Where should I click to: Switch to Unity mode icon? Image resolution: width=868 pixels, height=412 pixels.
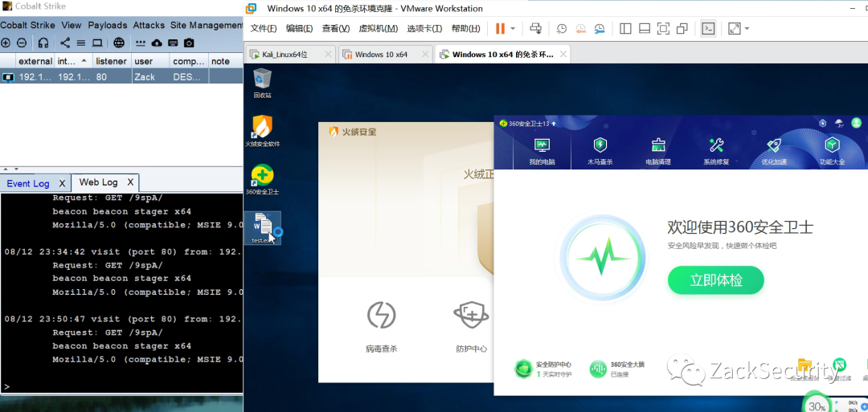pos(682,29)
